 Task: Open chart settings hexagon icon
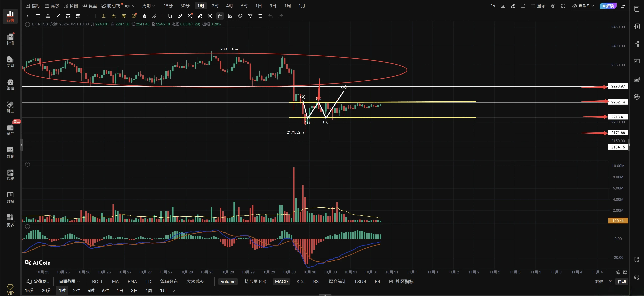click(553, 6)
